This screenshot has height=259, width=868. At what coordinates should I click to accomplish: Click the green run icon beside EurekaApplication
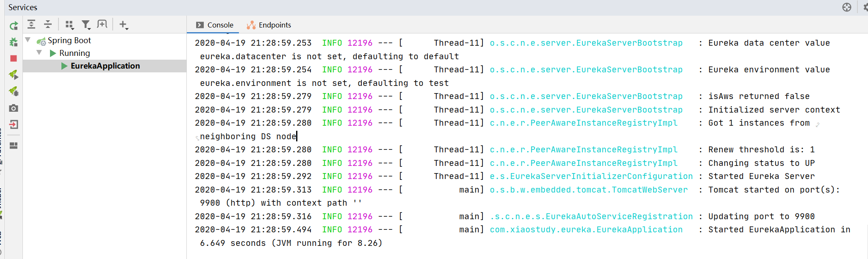coord(64,66)
